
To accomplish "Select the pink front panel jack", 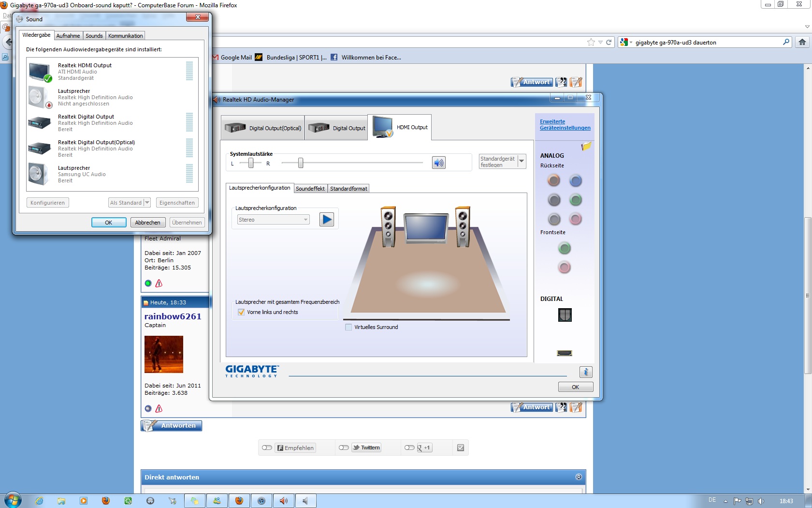I will [565, 267].
